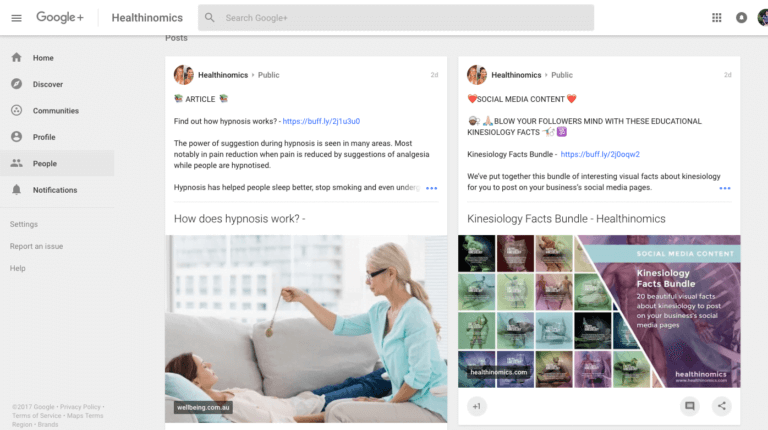Open the buff.ly hypnosis article link
This screenshot has width=768, height=430.
[x=321, y=121]
